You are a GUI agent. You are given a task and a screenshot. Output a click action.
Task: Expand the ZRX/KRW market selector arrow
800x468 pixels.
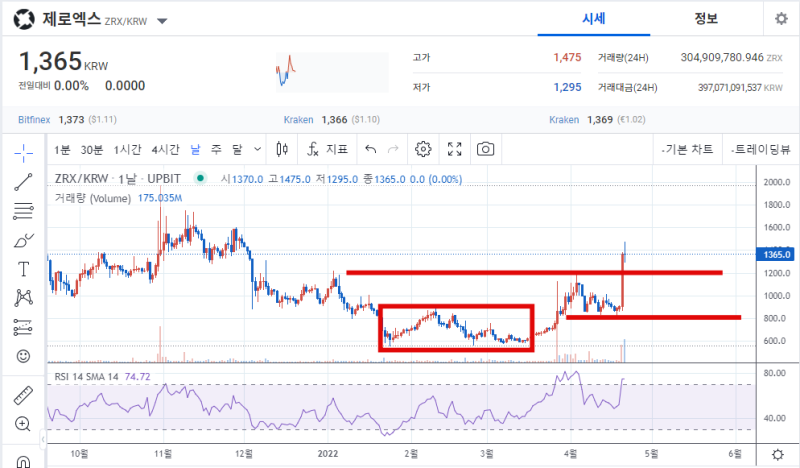pos(162,21)
